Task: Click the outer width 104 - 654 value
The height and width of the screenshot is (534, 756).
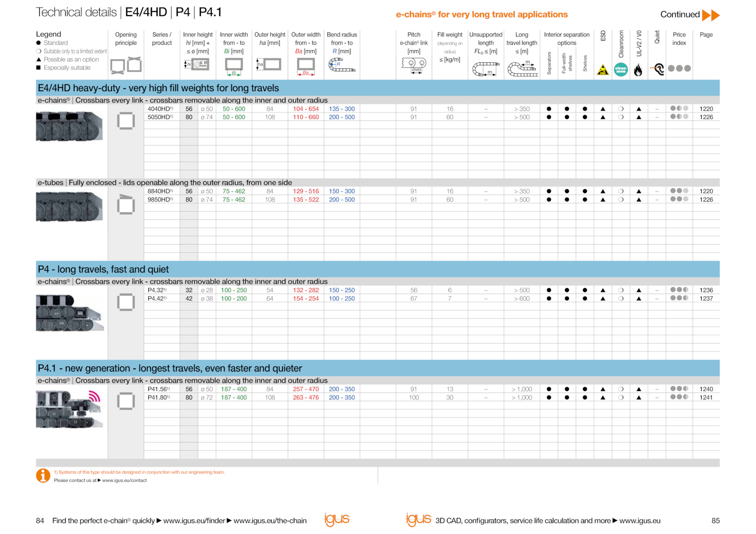Action: point(306,109)
